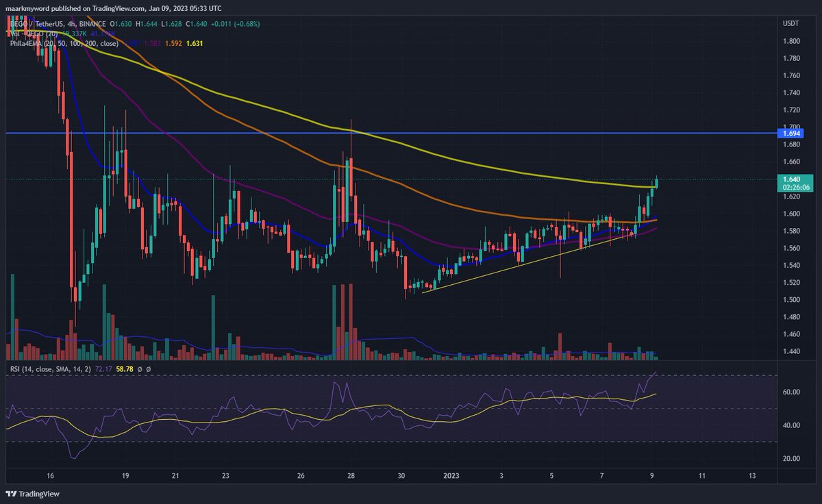
Task: Click the green 1.640 current price label
Action: pyautogui.click(x=790, y=178)
